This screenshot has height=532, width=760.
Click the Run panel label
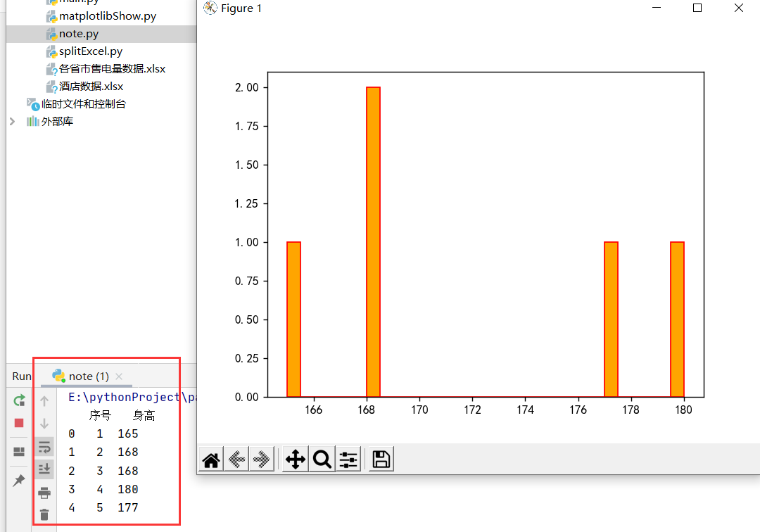pyautogui.click(x=21, y=376)
